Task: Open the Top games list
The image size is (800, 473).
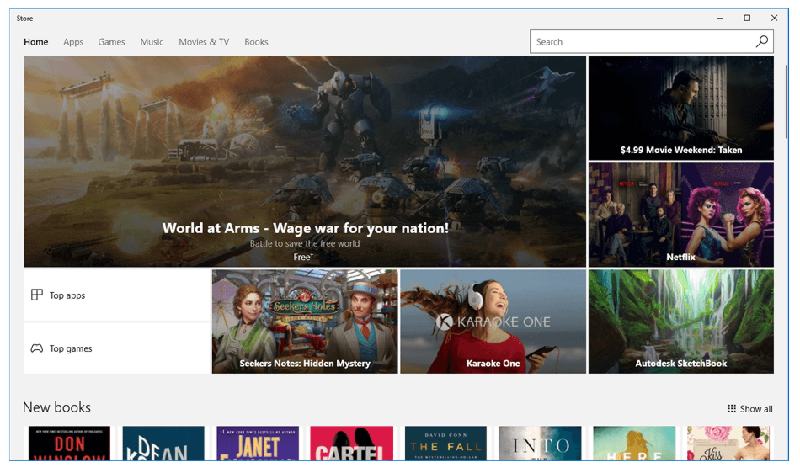Action: click(x=117, y=348)
